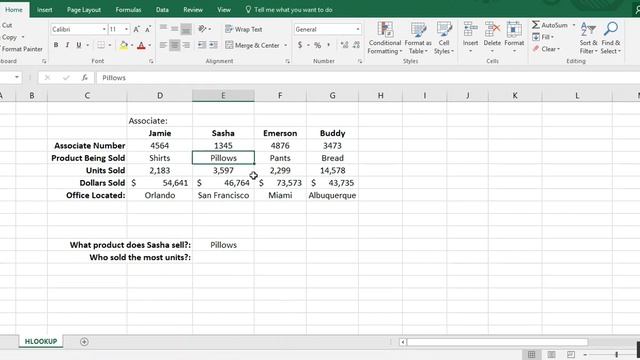The image size is (640, 360).
Task: Click the Insert Function fx icon
Action: 84,78
